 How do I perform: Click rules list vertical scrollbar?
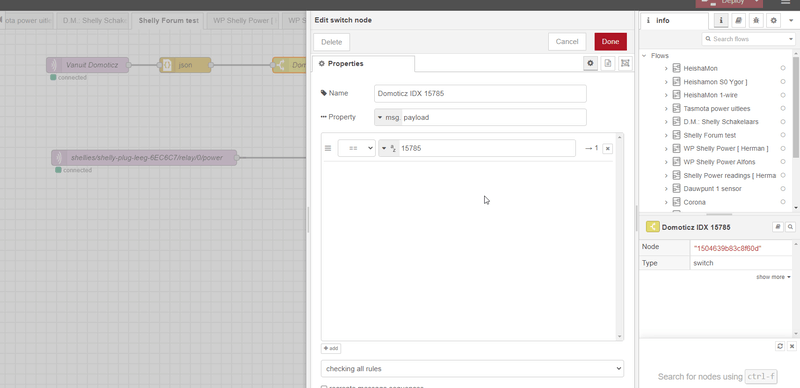click(x=620, y=237)
